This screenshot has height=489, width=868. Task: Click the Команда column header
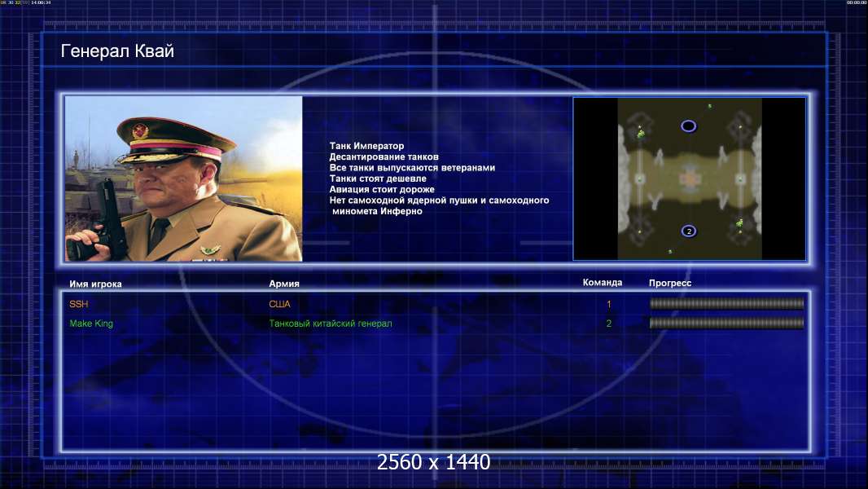point(603,283)
